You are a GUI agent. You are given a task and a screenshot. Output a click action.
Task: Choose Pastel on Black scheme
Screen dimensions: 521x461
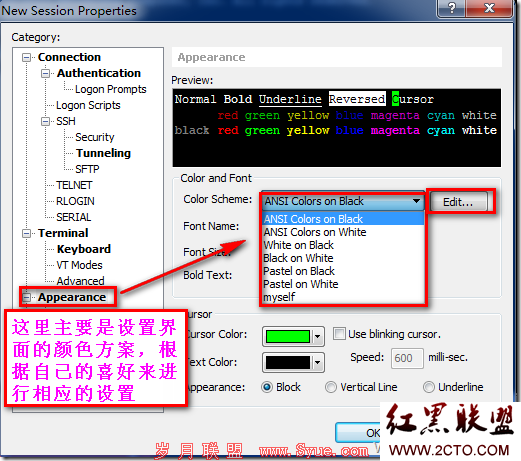point(343,271)
